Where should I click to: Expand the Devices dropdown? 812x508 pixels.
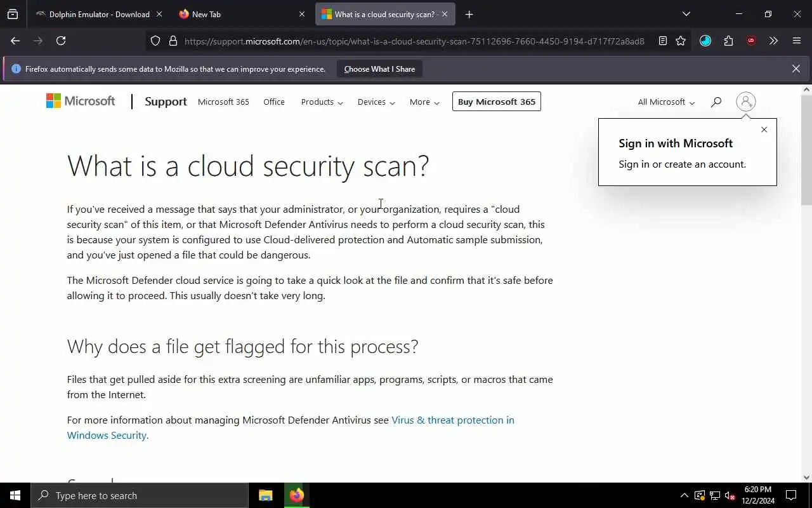(x=376, y=102)
